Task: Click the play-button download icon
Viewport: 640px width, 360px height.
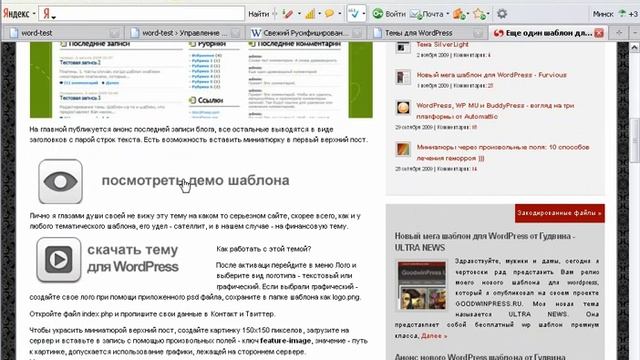Action: pos(59,260)
